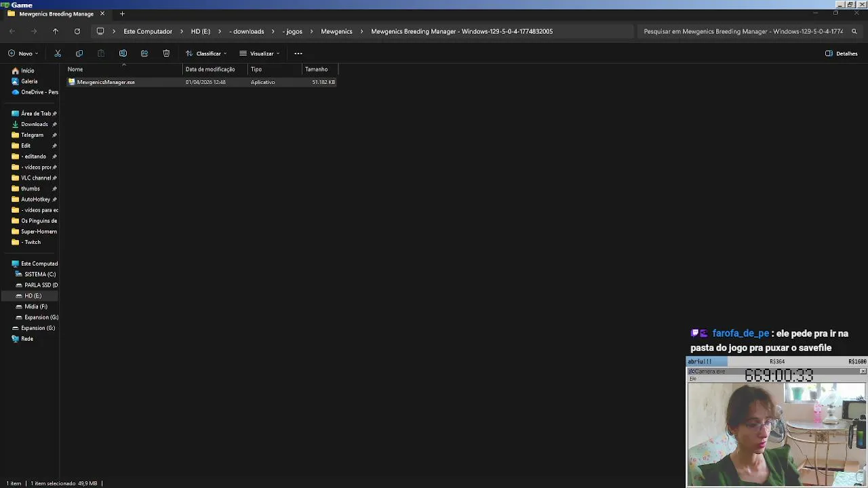868x488 pixels.
Task: Navigate back with the back arrow
Action: [12, 31]
